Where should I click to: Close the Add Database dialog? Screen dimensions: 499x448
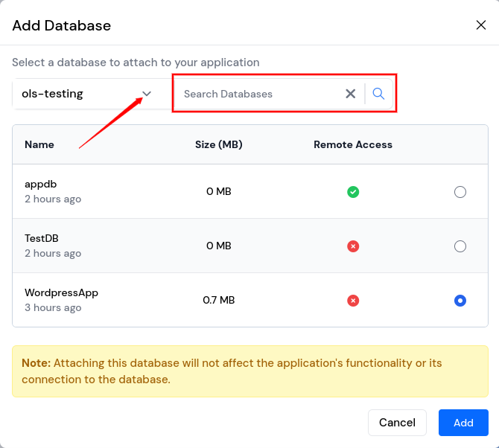coord(480,25)
